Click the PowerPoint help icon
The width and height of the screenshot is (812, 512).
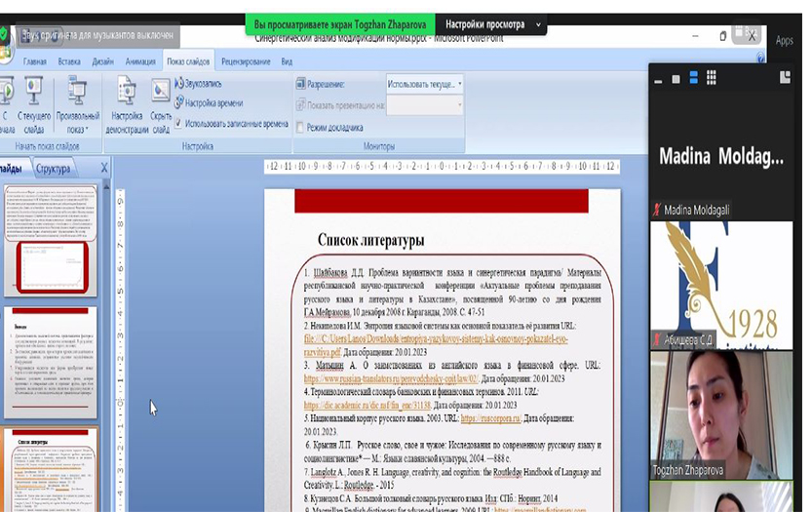click(760, 60)
